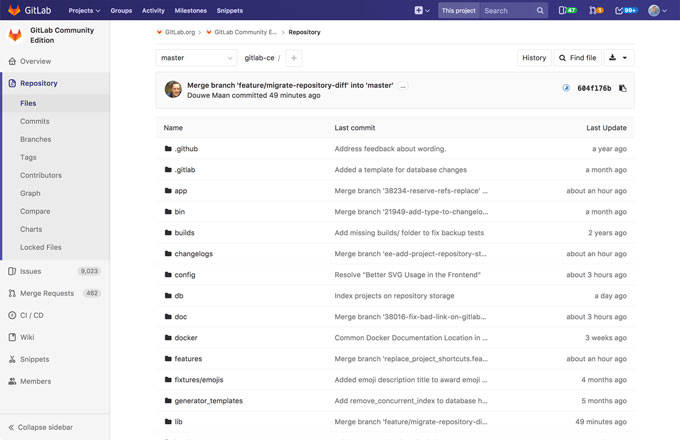
Task: Expand the commit message ellipsis toggle
Action: (403, 86)
